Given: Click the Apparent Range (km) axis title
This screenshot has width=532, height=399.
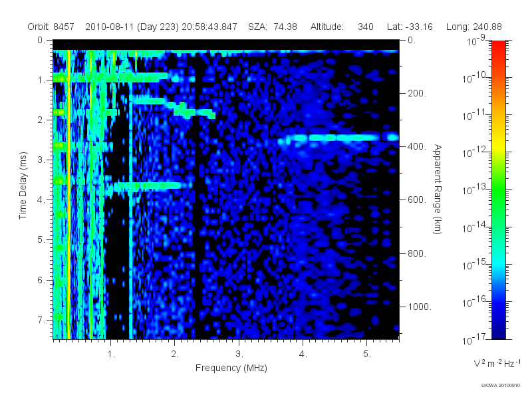Looking at the screenshot, I should pos(438,189).
